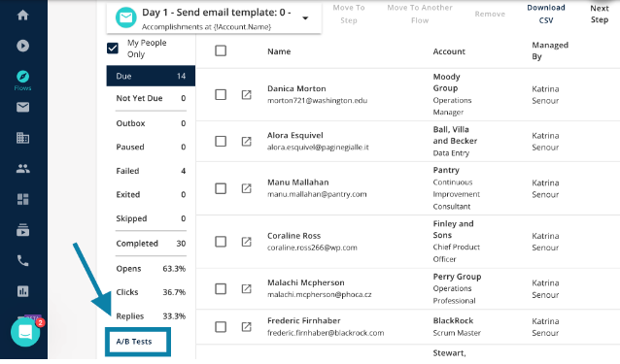620x364 pixels.
Task: Open the Home icon in sidebar
Action: click(x=23, y=15)
